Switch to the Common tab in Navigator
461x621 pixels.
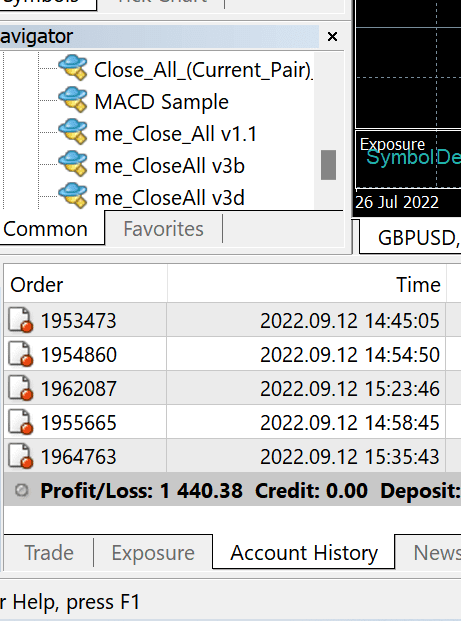point(45,229)
